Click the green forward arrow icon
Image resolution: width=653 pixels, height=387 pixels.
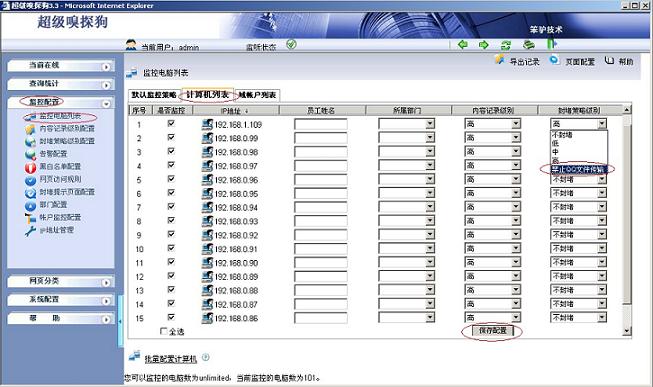484,44
